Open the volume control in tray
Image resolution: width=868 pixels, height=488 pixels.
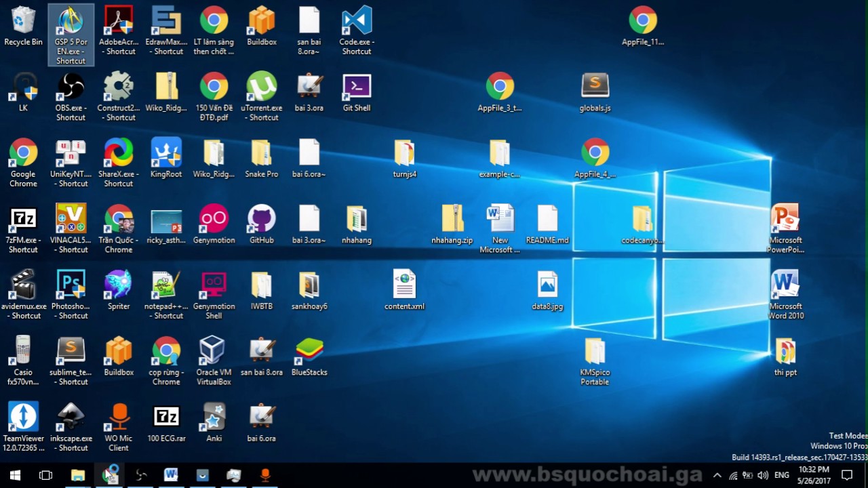(763, 475)
